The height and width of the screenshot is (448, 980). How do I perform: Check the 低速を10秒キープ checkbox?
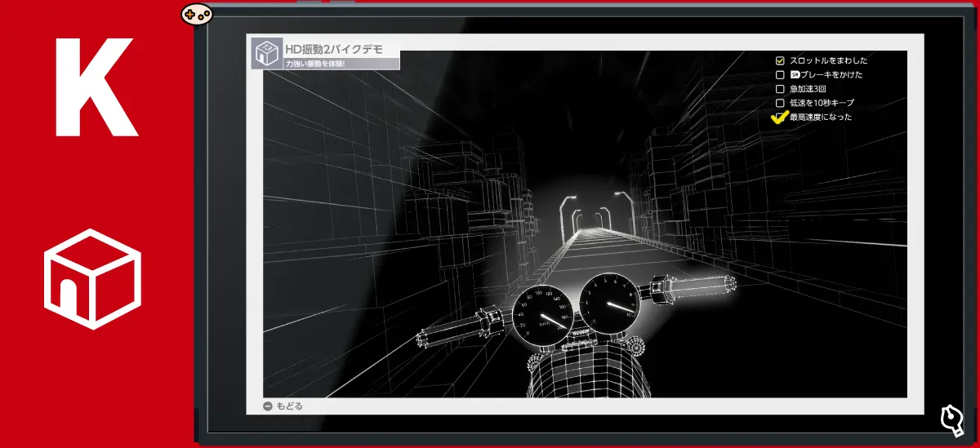pyautogui.click(x=780, y=104)
